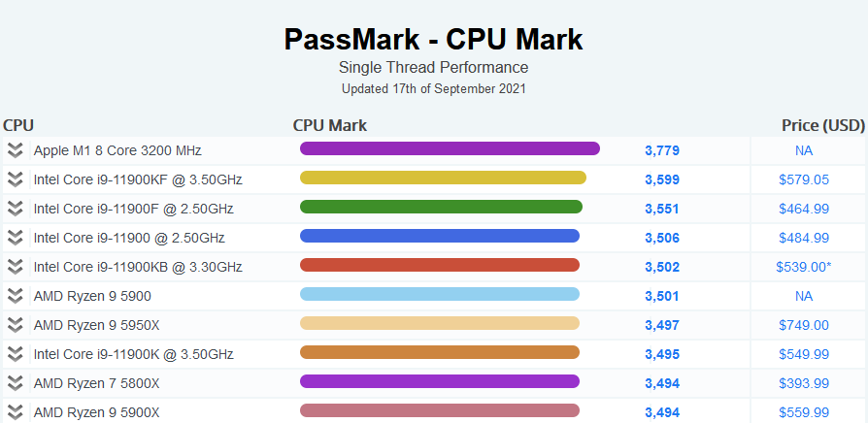Click the chevron beside AMD Ryzen 9 5950X
The image size is (868, 423).
click(15, 325)
